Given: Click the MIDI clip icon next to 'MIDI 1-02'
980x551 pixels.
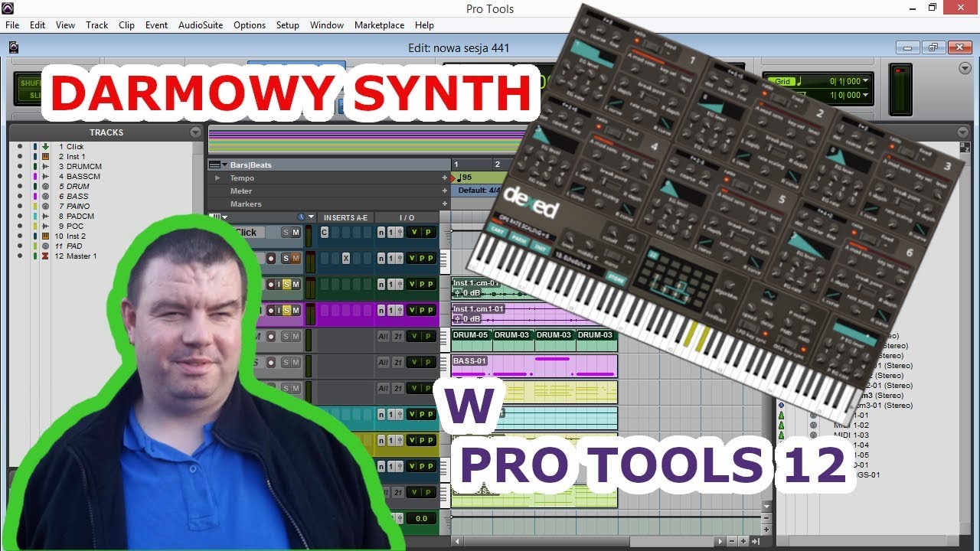Looking at the screenshot, I should coord(813,425).
